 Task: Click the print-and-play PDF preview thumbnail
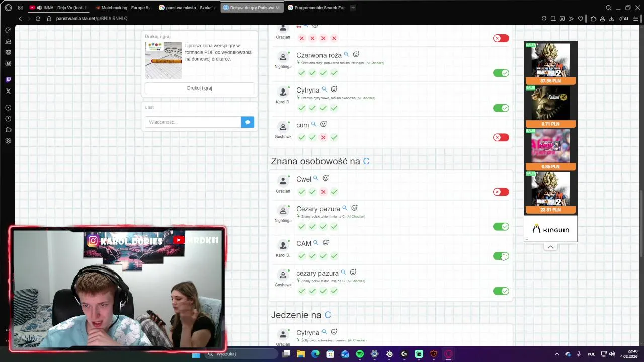(163, 60)
